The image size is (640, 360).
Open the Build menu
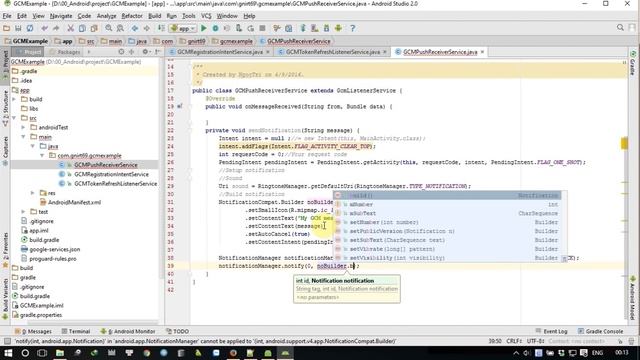click(154, 16)
